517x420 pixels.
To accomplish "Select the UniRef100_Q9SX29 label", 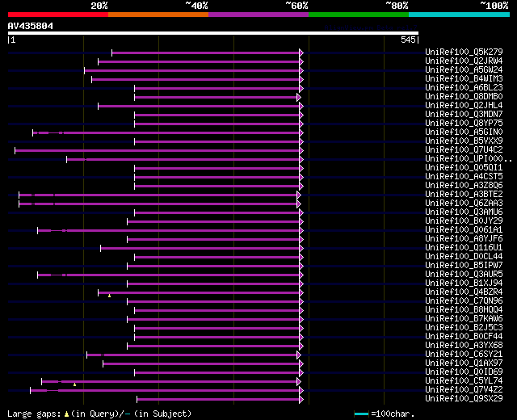I will [464, 399].
